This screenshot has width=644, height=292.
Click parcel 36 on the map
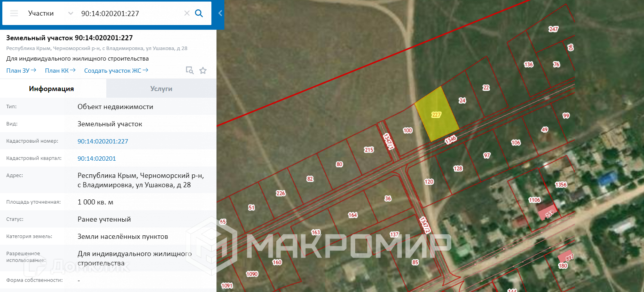coord(388,199)
